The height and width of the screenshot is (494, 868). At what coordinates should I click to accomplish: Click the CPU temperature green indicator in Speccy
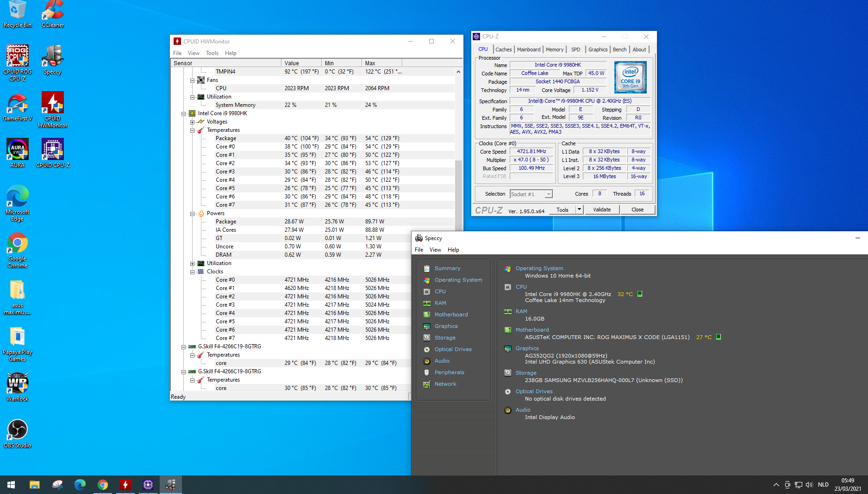coord(640,294)
